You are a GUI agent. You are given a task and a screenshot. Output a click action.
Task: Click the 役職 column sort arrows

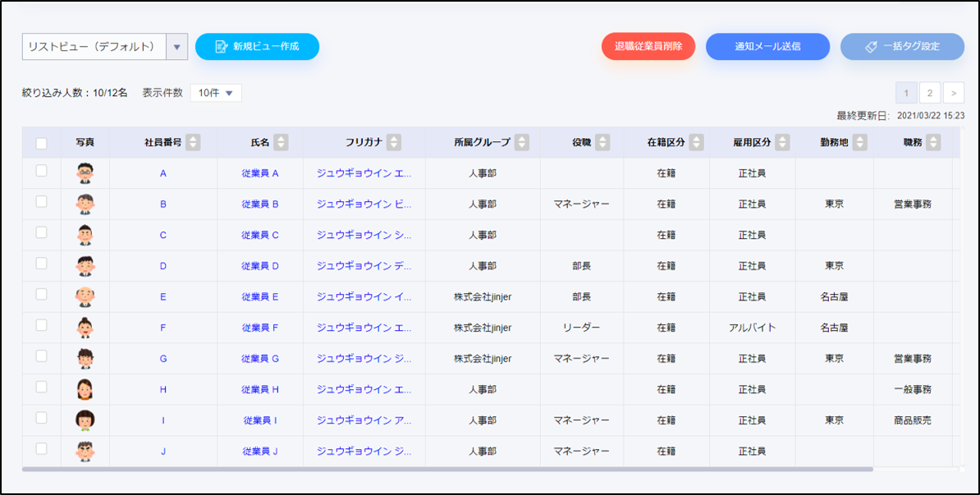pos(602,143)
